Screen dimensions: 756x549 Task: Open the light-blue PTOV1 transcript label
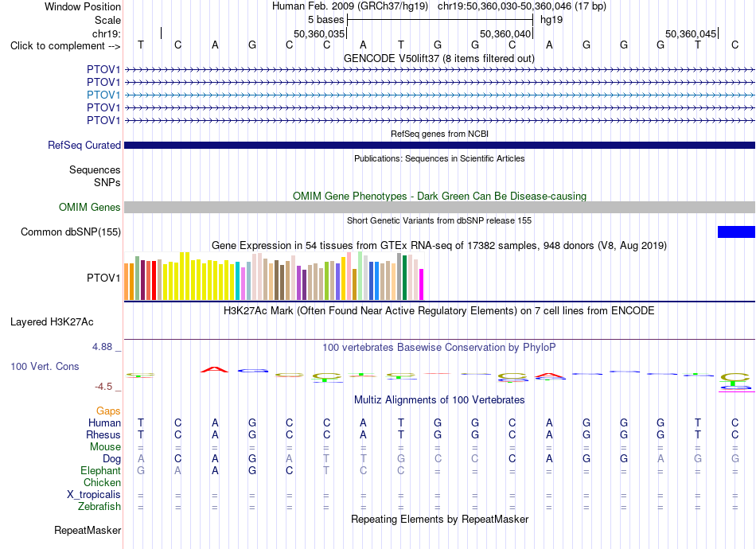point(103,95)
